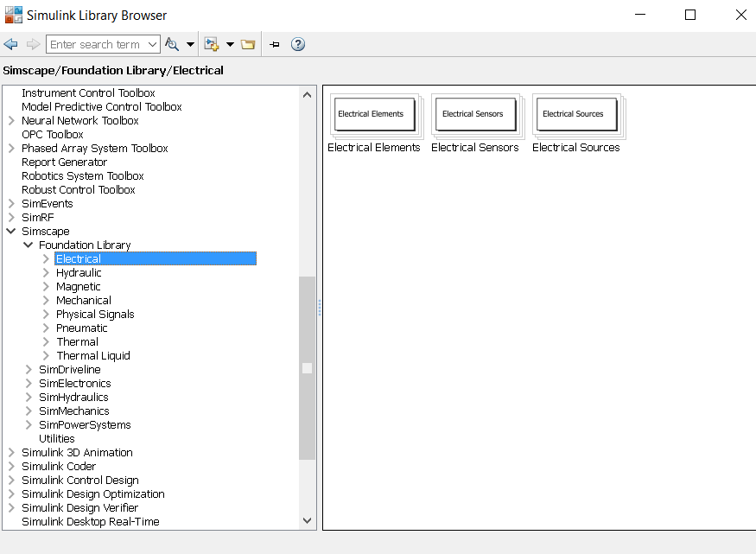This screenshot has height=554, width=756.
Task: Click the pin stay-on-top icon
Action: pyautogui.click(x=275, y=44)
